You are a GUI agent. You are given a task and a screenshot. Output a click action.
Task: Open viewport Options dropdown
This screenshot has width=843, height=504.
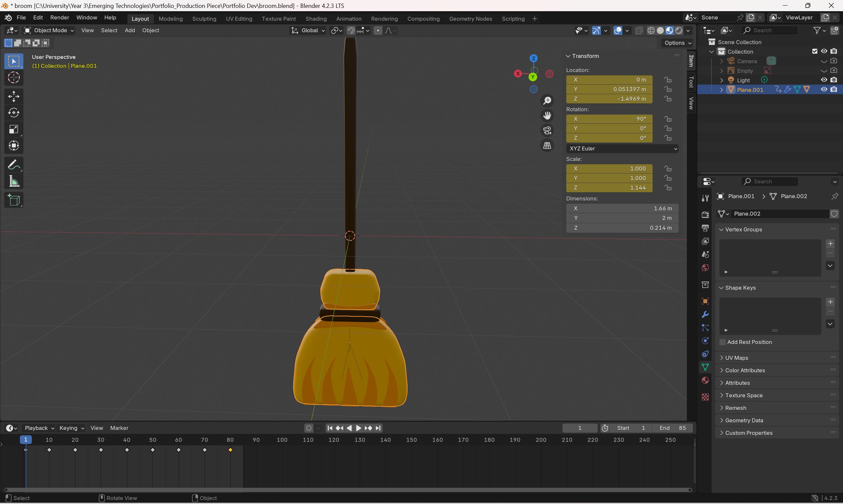click(x=678, y=43)
